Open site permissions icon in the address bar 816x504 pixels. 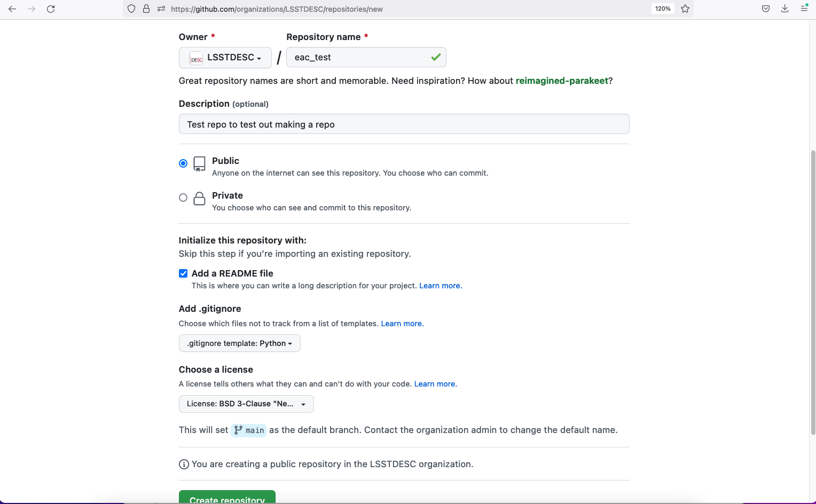tap(161, 9)
